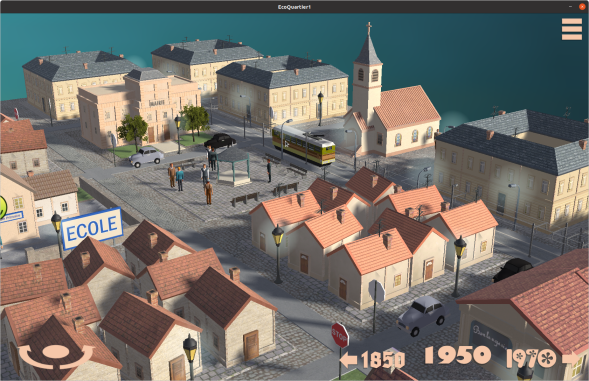The width and height of the screenshot is (589, 381).
Task: Advance to year 1970
Action: coord(531,358)
